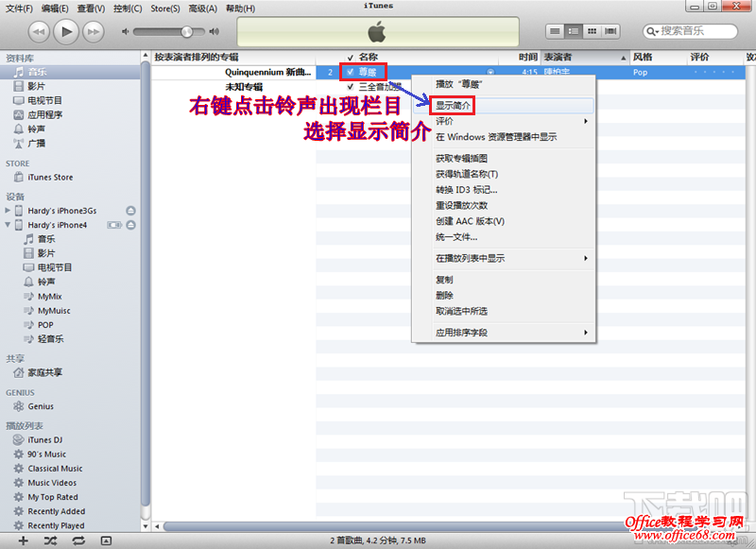Viewport: 756px width, 549px height.
Task: Switch to song list view icon
Action: [x=555, y=31]
